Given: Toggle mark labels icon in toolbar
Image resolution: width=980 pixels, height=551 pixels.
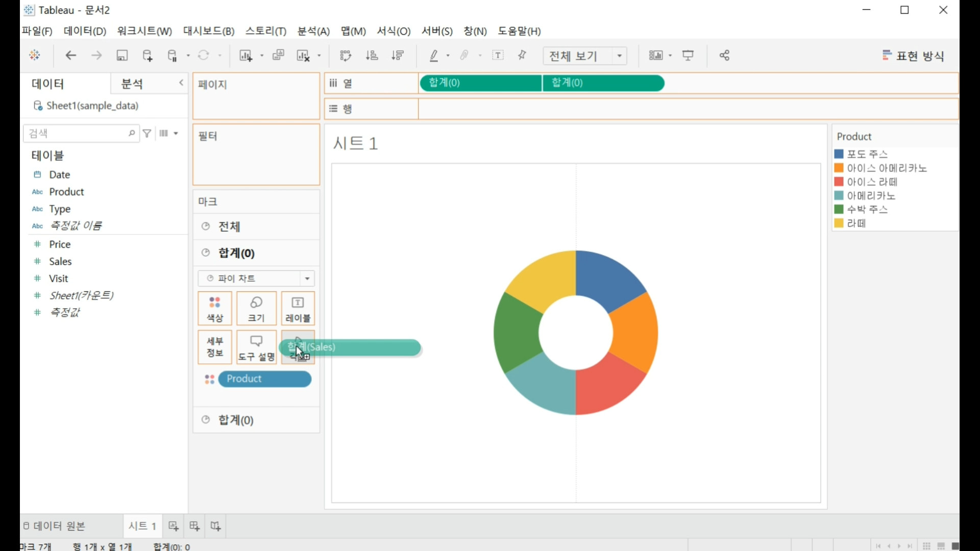Looking at the screenshot, I should 498,56.
